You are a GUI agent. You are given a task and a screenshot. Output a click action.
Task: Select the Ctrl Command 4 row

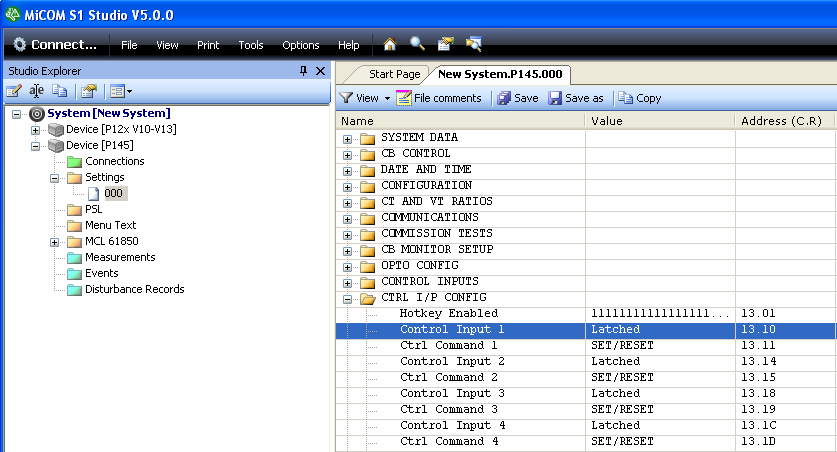[x=585, y=441]
